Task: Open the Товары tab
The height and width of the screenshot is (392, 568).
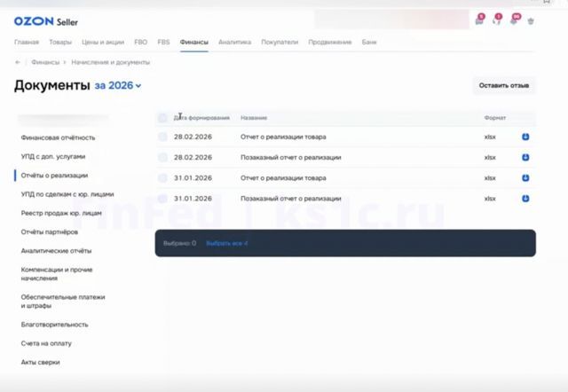Action: (x=60, y=42)
